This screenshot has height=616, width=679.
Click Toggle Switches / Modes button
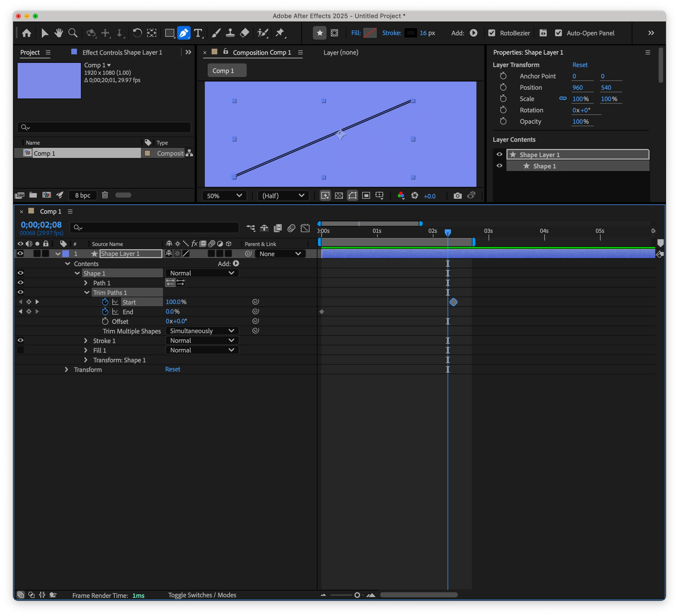click(x=202, y=595)
